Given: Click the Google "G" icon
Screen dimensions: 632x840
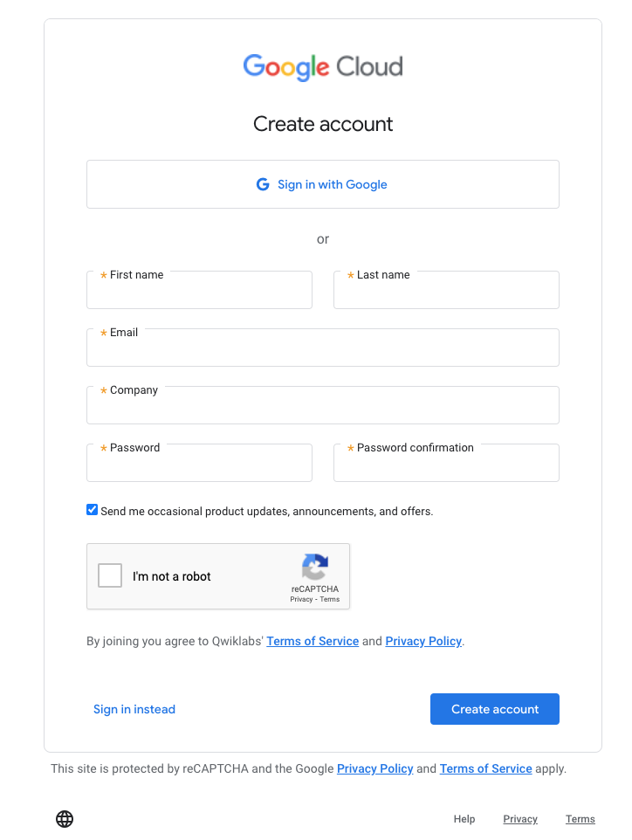Looking at the screenshot, I should click(263, 184).
